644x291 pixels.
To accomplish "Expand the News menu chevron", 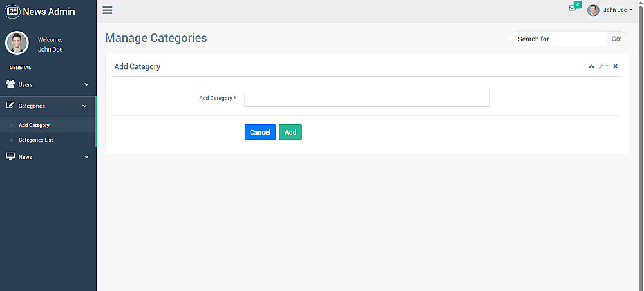I will pyautogui.click(x=86, y=157).
